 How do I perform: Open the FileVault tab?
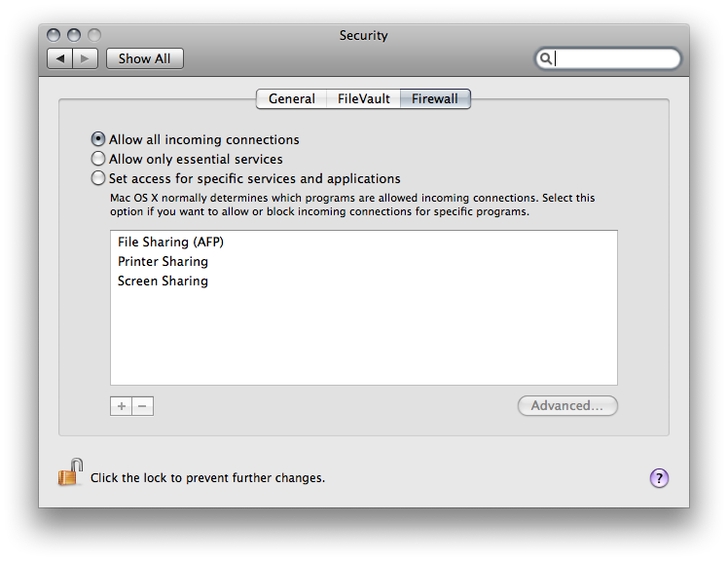click(x=364, y=99)
